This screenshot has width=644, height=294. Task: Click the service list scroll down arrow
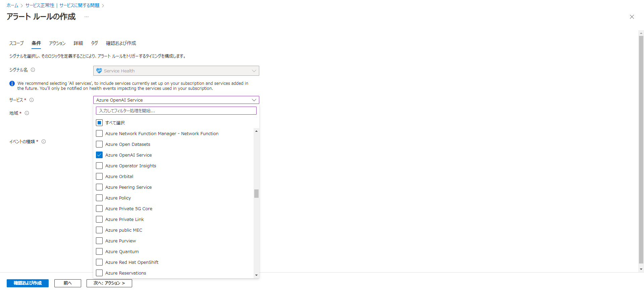(256, 275)
